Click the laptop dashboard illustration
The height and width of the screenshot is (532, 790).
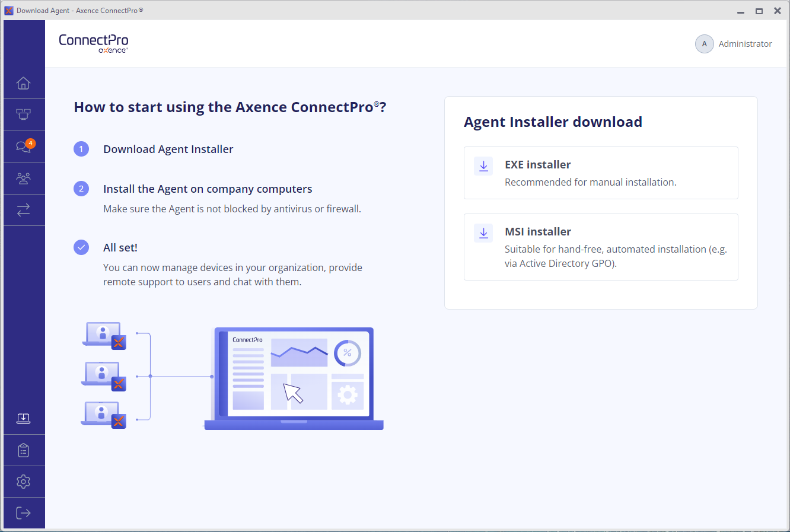coord(294,378)
